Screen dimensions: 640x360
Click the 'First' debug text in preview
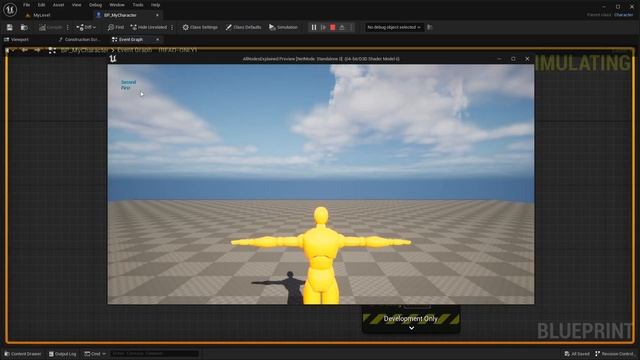[x=125, y=88]
